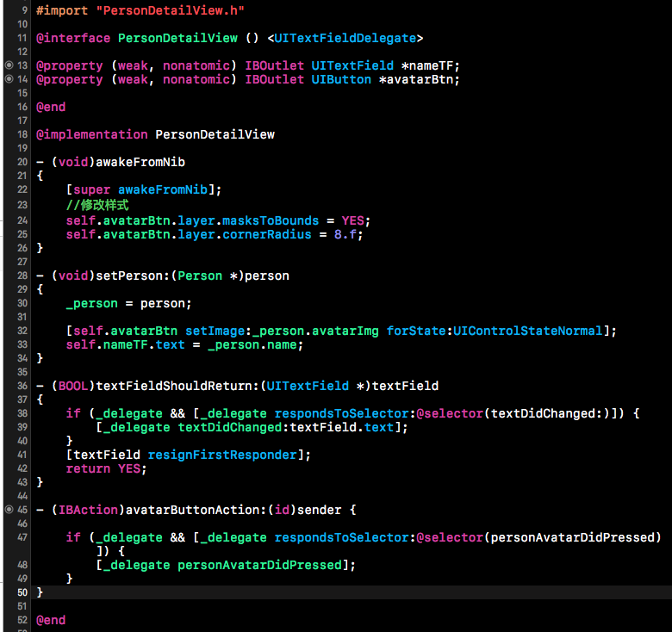This screenshot has height=632, width=672.
Task: Click textFieldShouldReturn: method name
Action: coord(177,386)
